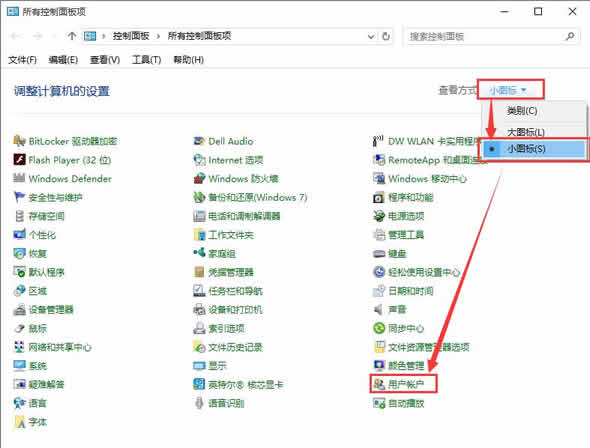The height and width of the screenshot is (448, 590).
Task: Expand the address bar history dropdown arrow
Action: [371, 36]
